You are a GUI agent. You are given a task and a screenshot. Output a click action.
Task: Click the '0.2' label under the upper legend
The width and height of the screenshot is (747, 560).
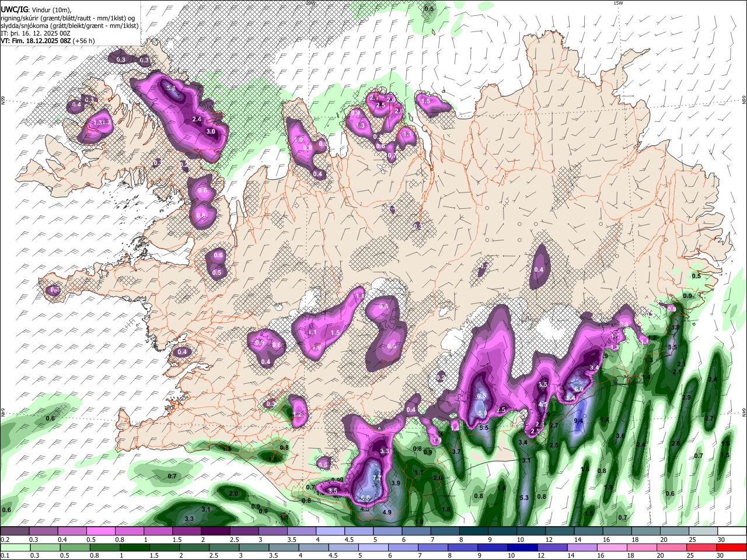pyautogui.click(x=5, y=540)
